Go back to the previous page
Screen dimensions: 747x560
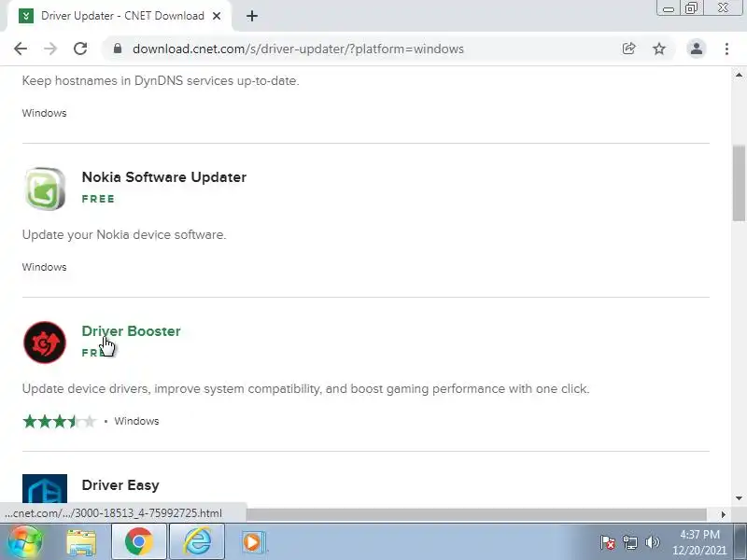coord(21,49)
